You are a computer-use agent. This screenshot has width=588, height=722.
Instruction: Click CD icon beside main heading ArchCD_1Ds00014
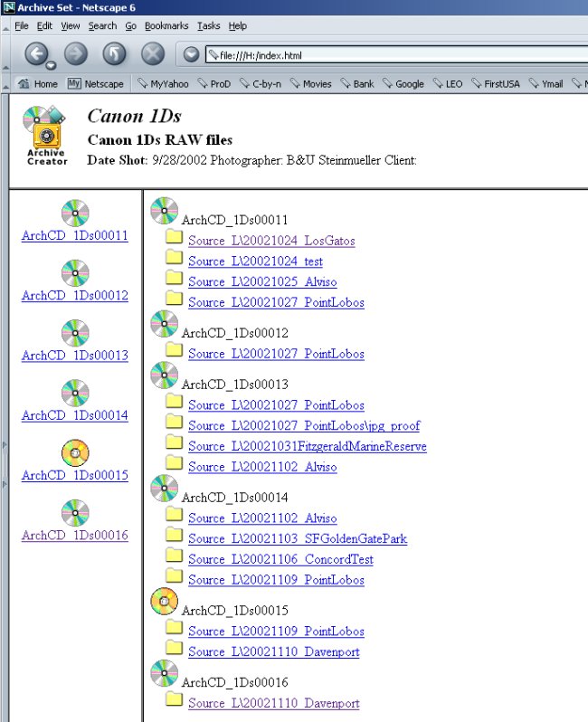[165, 488]
